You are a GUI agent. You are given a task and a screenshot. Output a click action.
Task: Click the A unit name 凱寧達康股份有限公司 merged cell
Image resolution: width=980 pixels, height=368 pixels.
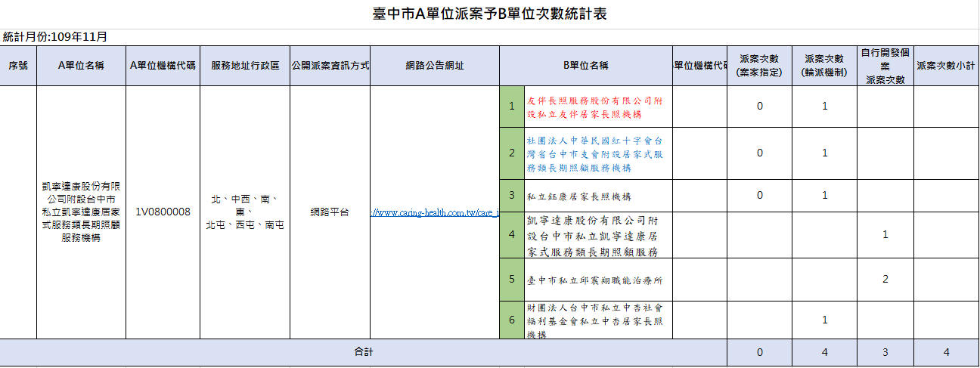coord(81,212)
